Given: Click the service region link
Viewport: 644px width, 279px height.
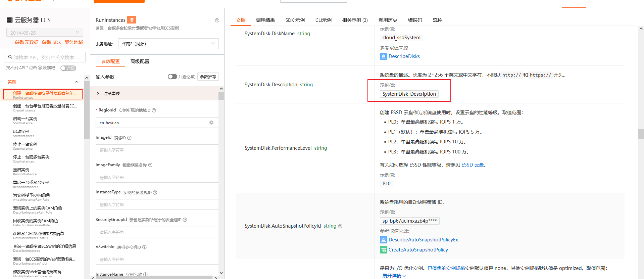Looking at the screenshot, I should pos(74,42).
